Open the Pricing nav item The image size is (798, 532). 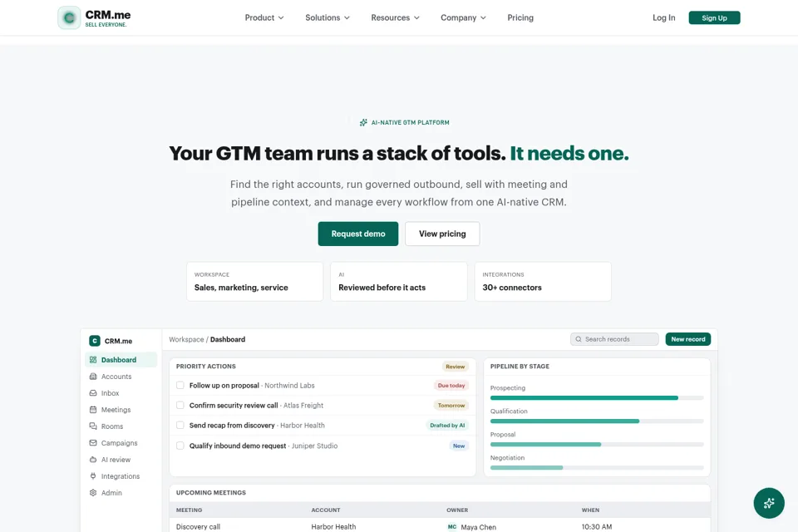click(520, 17)
